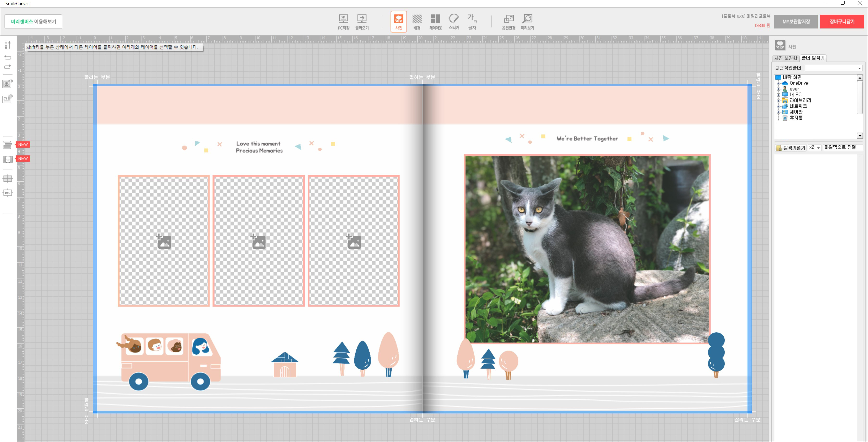This screenshot has height=442, width=868.
Task: Open the 배경 background tool
Action: click(417, 22)
